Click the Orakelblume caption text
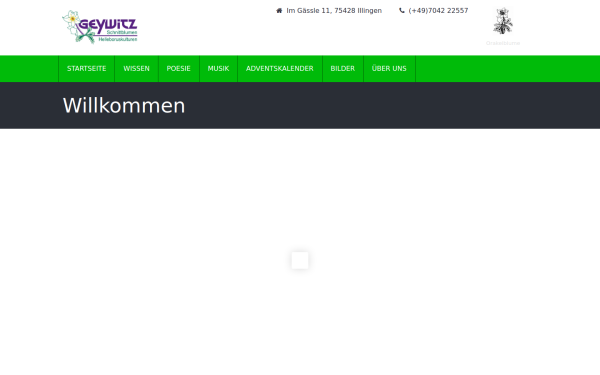The width and height of the screenshot is (600, 375). [503, 43]
